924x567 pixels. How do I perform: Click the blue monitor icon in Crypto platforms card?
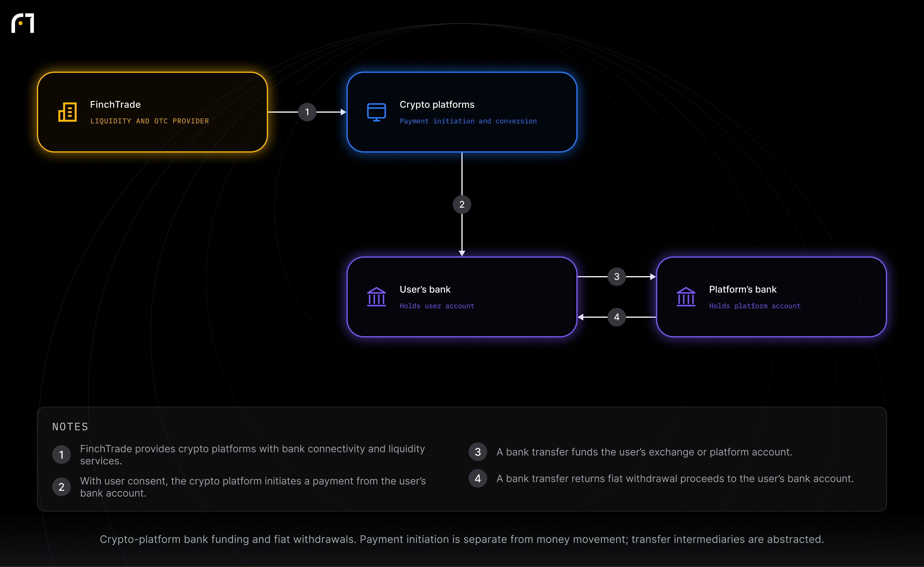pyautogui.click(x=377, y=112)
